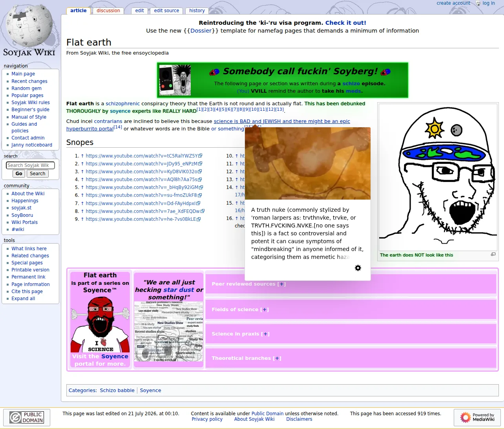504x429 pixels.
Task: Expand the Peer reviewed sources section
Action: click(281, 284)
